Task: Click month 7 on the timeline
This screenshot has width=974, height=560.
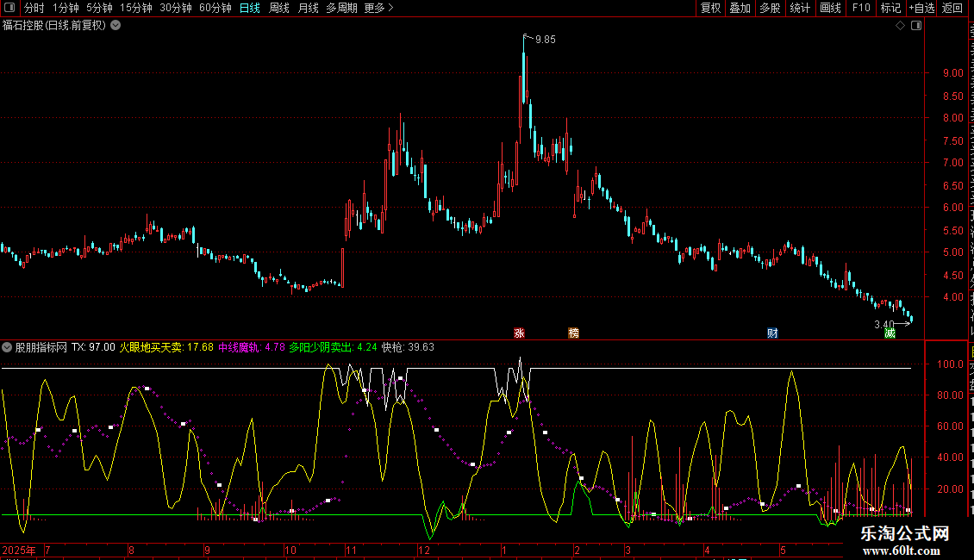Action: click(x=47, y=550)
